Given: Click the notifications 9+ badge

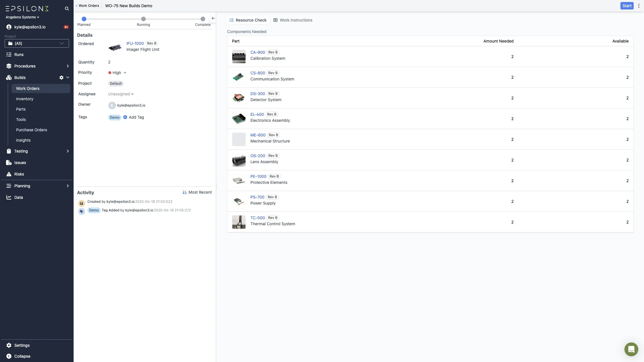Looking at the screenshot, I should point(66,27).
